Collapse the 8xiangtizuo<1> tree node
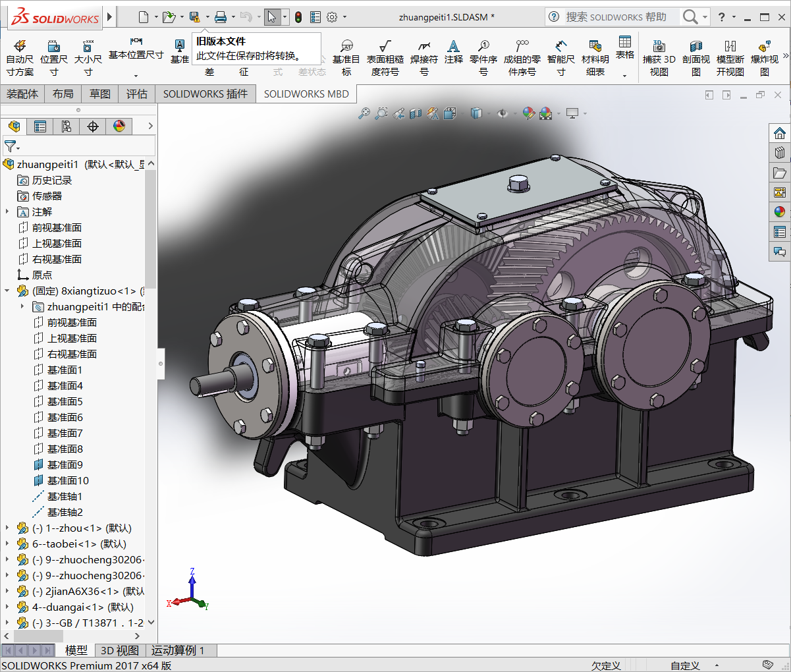 [7, 291]
